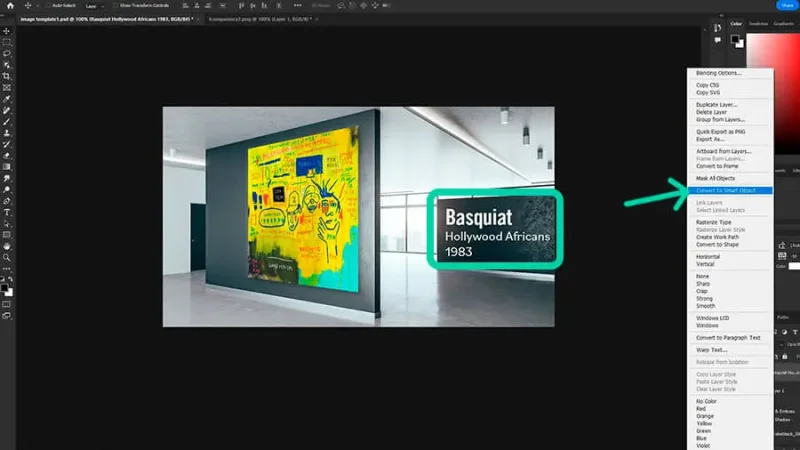Viewport: 800px width, 450px height.
Task: Select the Brush tool
Action: [x=7, y=122]
